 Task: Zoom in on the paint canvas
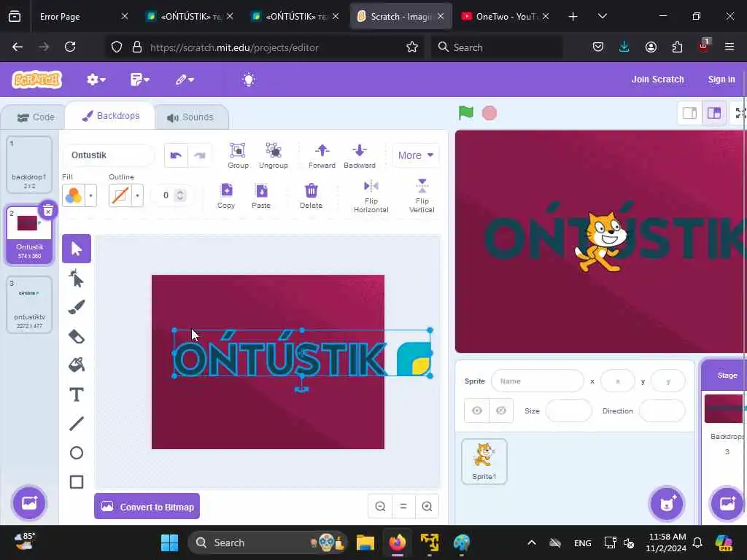pyautogui.click(x=427, y=506)
